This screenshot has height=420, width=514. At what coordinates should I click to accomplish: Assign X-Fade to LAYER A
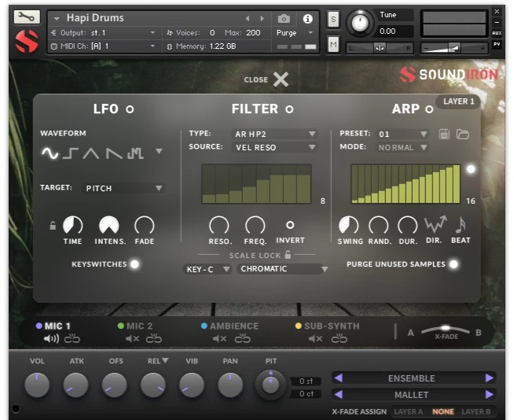click(408, 411)
